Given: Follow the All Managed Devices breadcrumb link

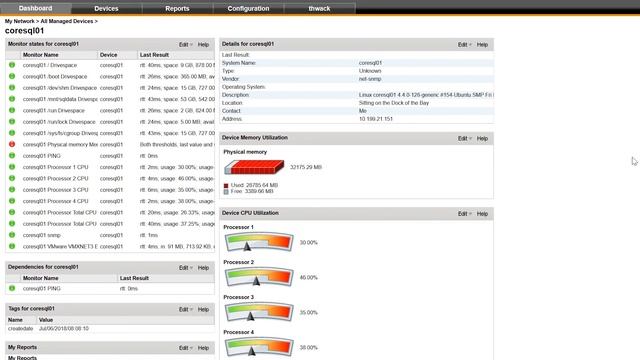Looking at the screenshot, I should point(67,21).
